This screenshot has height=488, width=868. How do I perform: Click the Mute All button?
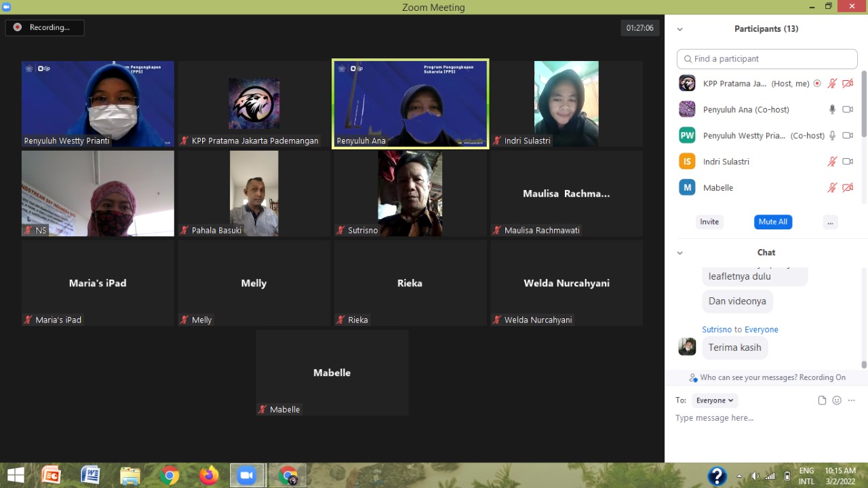pos(773,222)
